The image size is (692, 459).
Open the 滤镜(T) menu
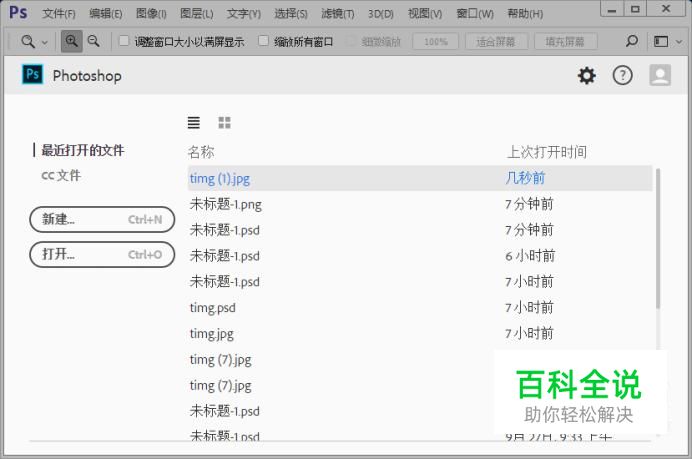[x=338, y=14]
